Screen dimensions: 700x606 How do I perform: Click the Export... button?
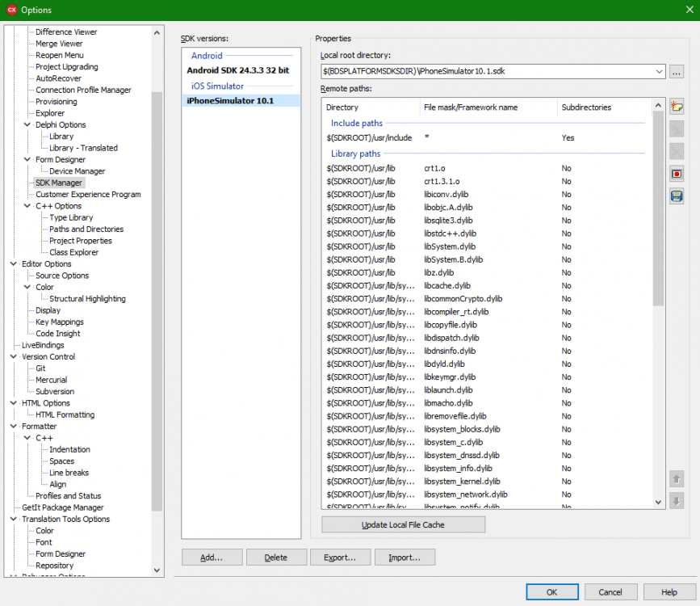340,558
